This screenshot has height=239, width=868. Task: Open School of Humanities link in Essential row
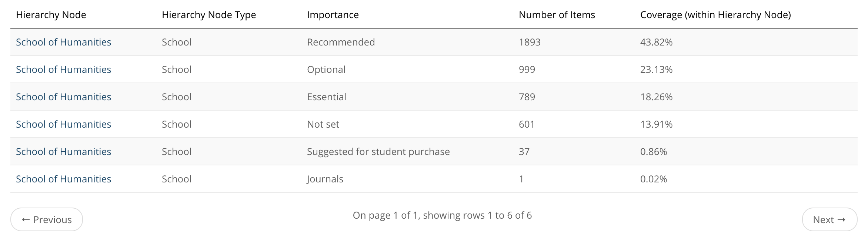click(x=63, y=97)
